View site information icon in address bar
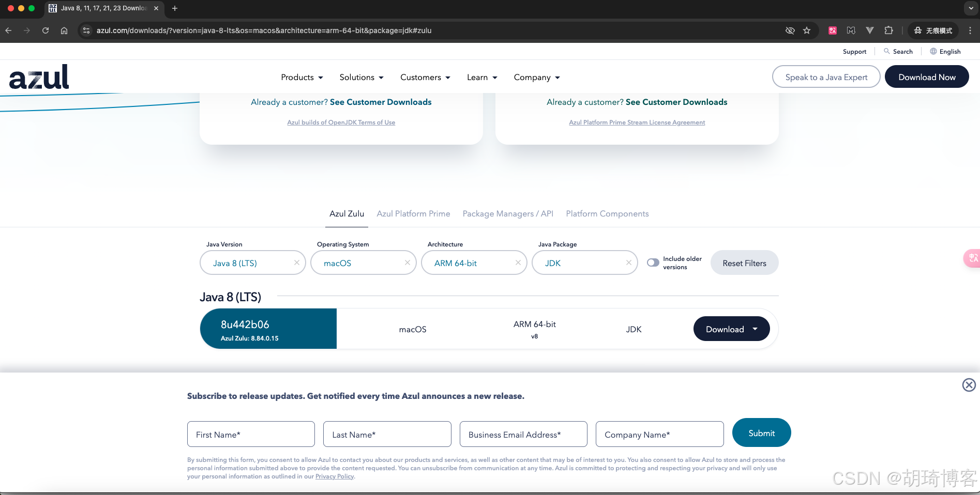The image size is (980, 495). coord(86,30)
